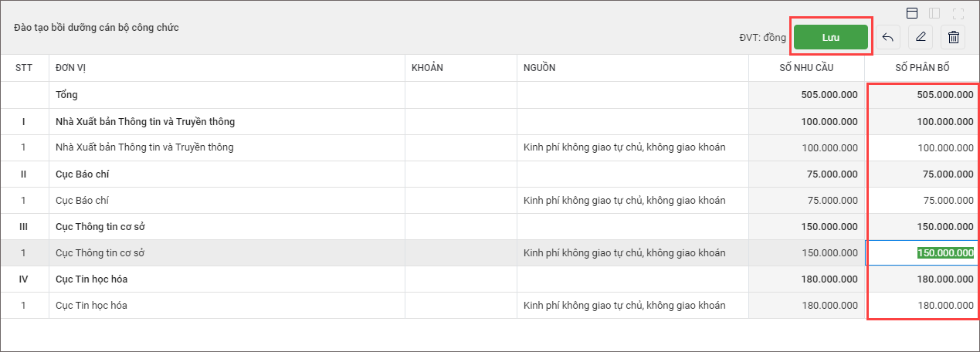Click the undo back-arrow icon
980x352 pixels.
(888, 37)
